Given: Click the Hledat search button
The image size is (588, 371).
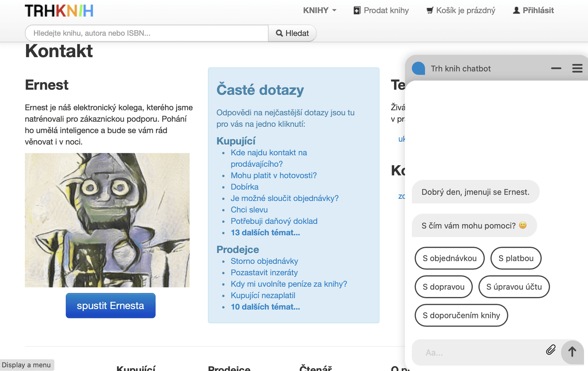Looking at the screenshot, I should 292,33.
